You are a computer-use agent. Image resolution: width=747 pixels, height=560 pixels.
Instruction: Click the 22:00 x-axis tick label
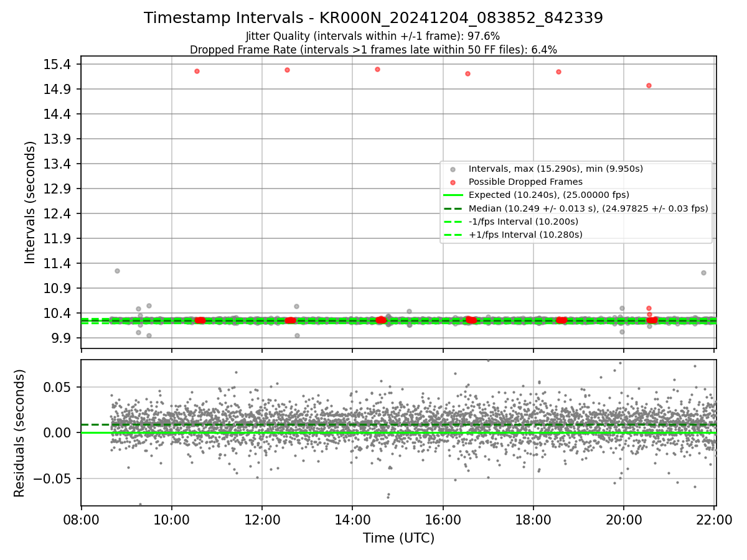(714, 520)
